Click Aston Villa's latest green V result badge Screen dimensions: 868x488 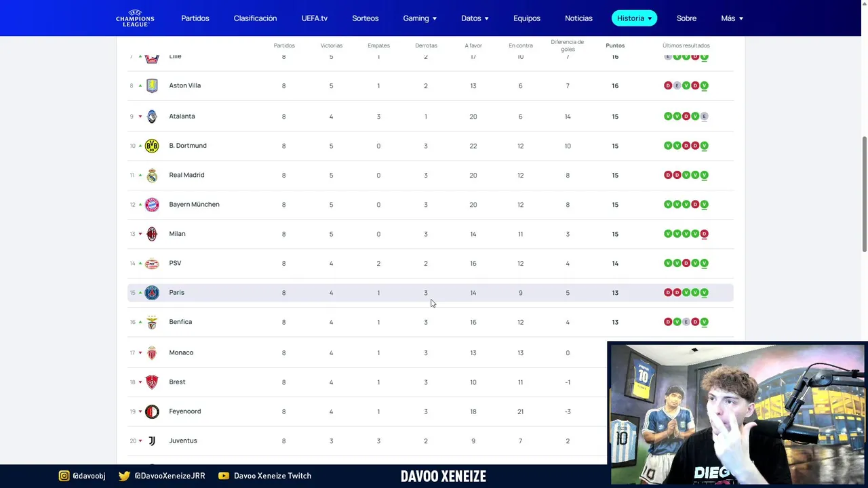[705, 85]
